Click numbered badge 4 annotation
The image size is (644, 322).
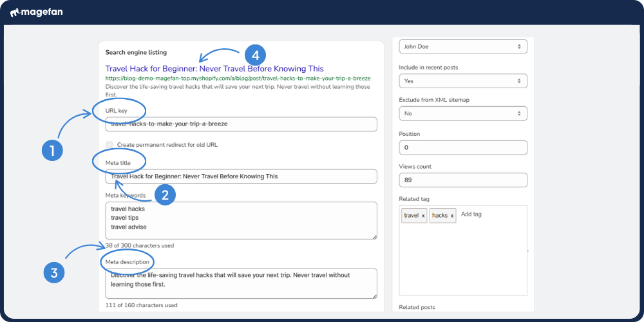255,54
